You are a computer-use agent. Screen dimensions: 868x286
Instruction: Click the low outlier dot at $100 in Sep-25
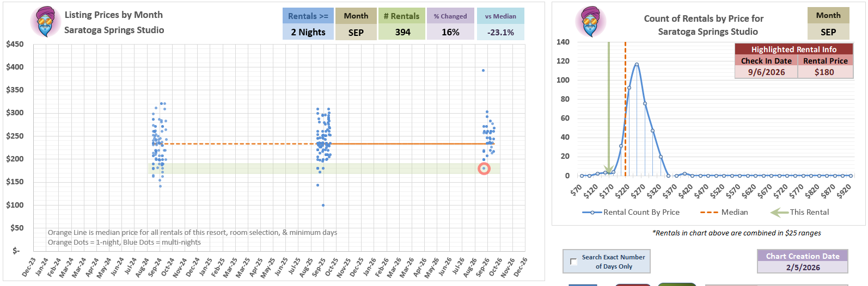tap(323, 205)
